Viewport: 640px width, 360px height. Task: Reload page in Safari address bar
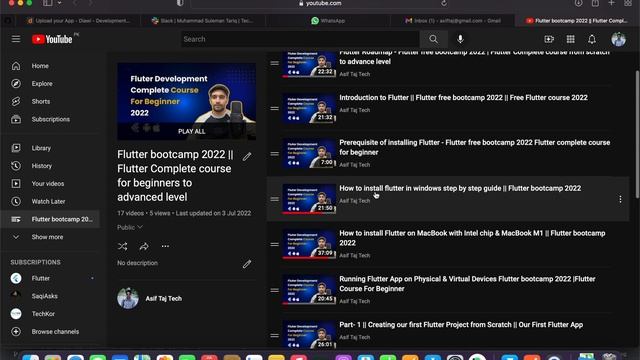coord(444,3)
